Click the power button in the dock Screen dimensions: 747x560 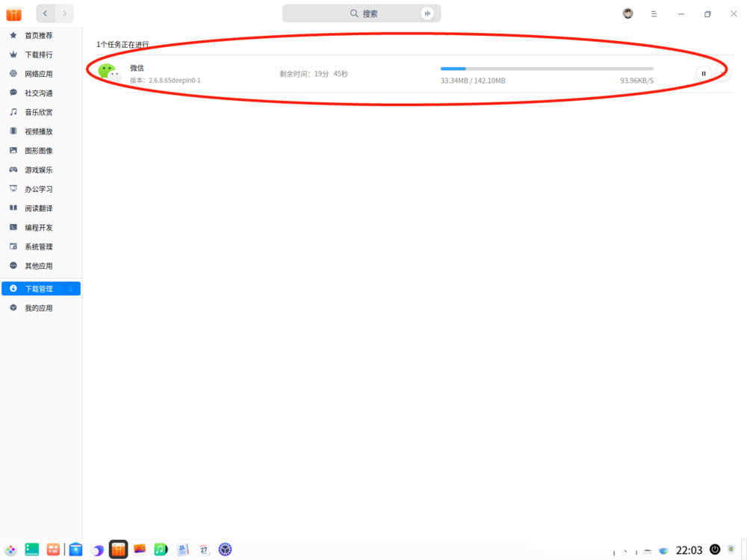715,550
